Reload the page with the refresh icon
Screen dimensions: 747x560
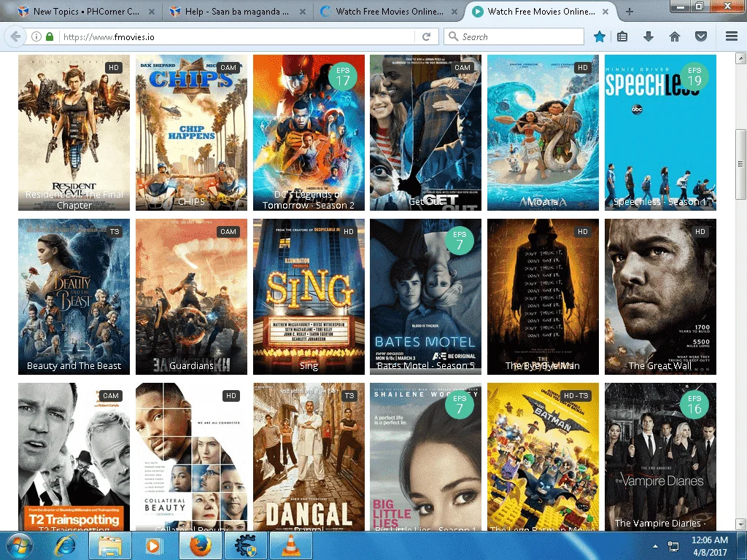(x=426, y=36)
